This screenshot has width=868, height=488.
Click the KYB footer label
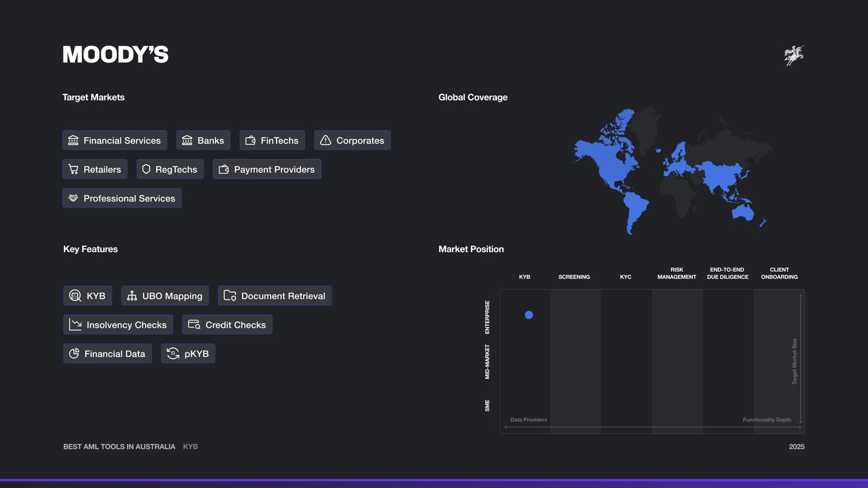(x=190, y=447)
